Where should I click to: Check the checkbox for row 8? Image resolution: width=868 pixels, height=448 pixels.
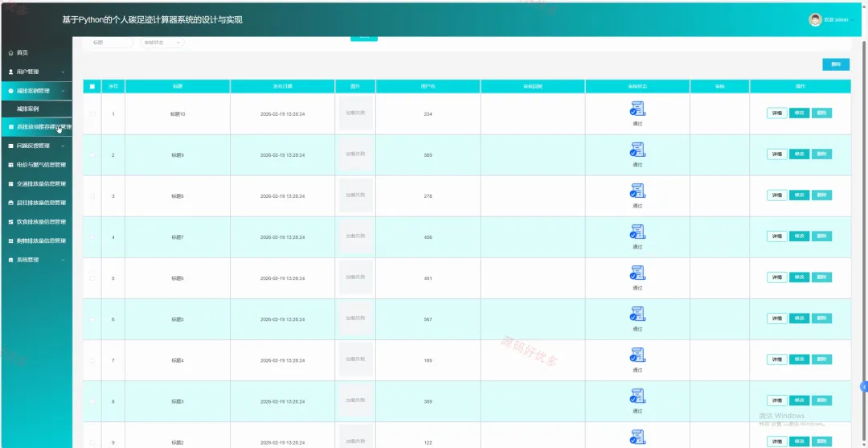click(92, 401)
